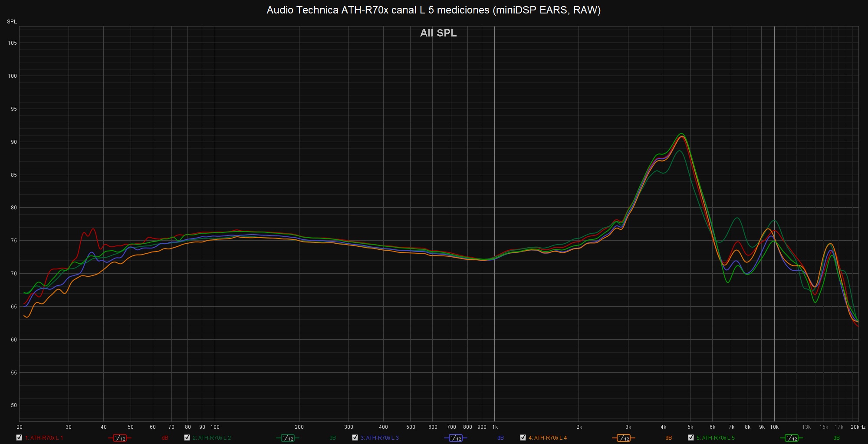Select the orange ATH-R70x L 4 legend label

click(547, 438)
